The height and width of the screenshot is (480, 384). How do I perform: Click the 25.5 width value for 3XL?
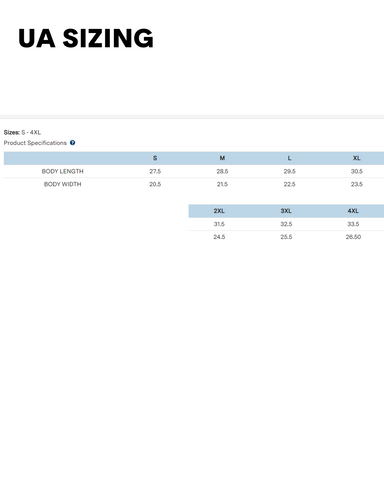[286, 237]
